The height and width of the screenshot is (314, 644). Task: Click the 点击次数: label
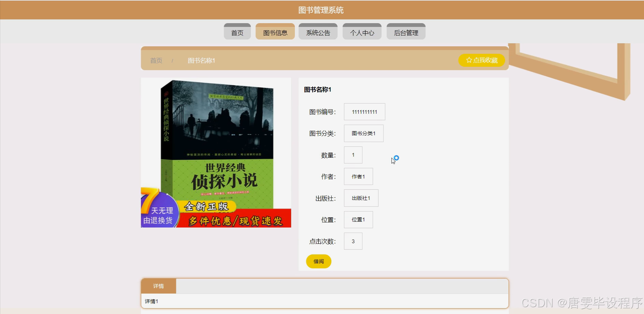click(323, 241)
